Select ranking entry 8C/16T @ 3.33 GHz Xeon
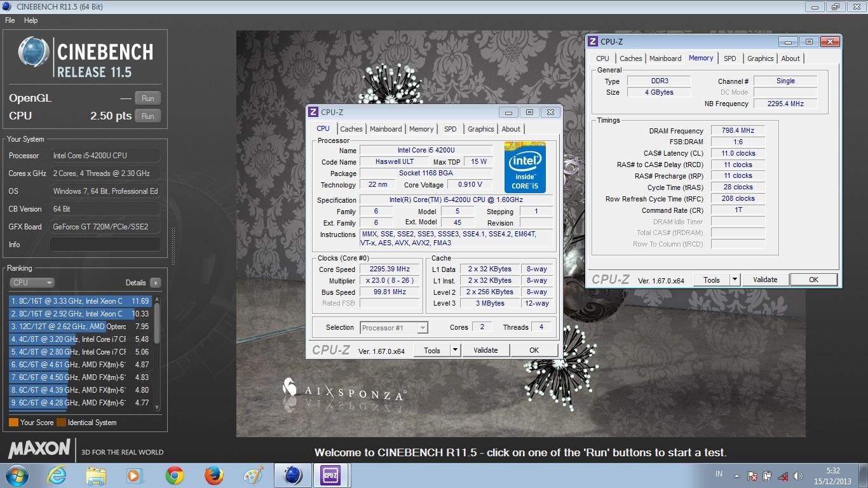868x488 pixels. 80,301
